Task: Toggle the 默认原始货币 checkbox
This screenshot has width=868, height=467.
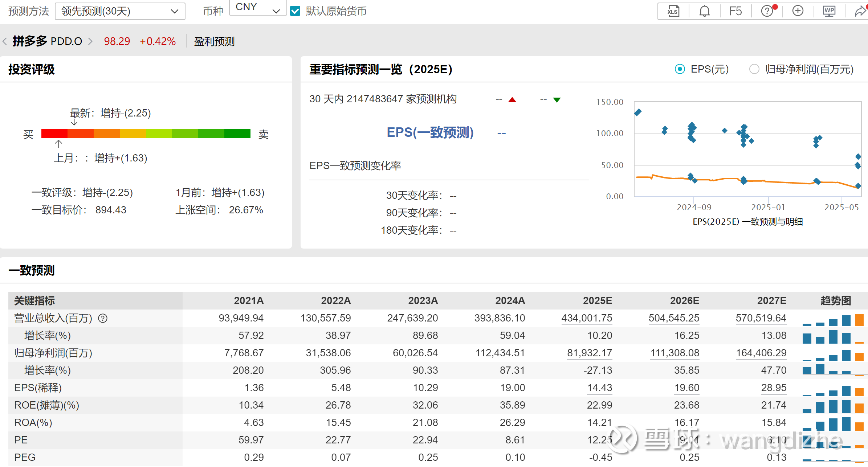Action: 296,11
